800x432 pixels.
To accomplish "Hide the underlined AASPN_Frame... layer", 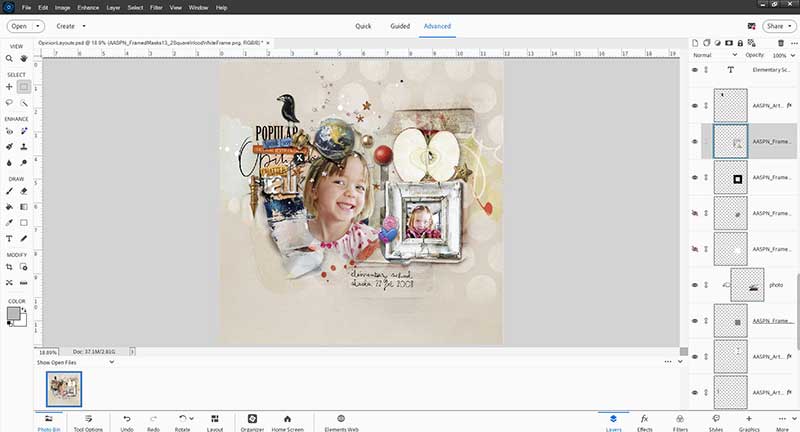I will pos(695,321).
